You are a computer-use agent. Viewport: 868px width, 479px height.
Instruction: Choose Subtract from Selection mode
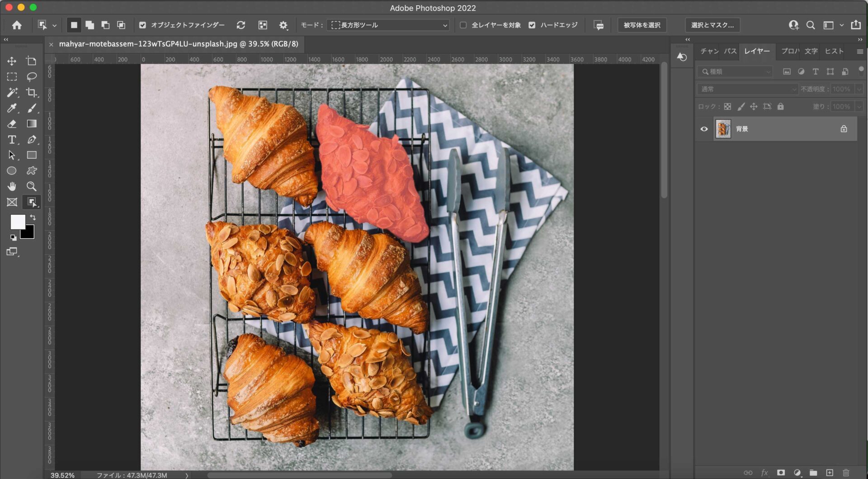click(x=105, y=25)
